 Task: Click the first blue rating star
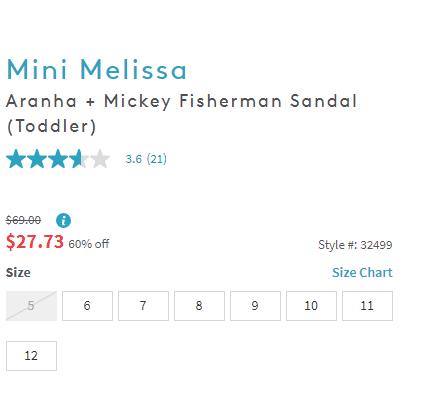(x=16, y=159)
